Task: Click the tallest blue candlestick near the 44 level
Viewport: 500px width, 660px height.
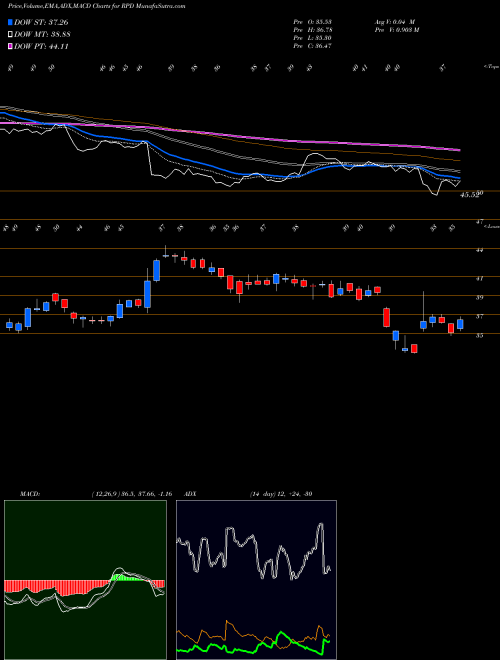Action: (x=157, y=270)
